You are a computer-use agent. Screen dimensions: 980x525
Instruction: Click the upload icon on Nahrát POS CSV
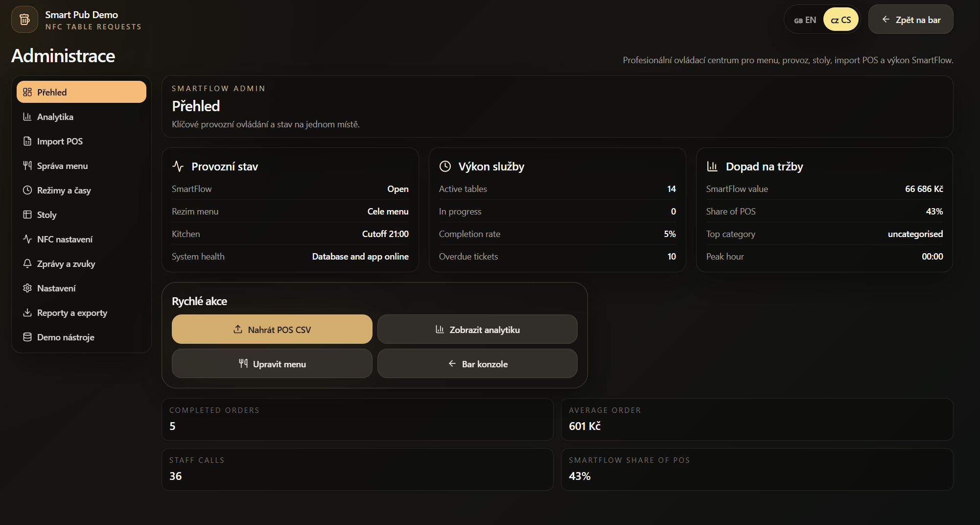point(238,329)
